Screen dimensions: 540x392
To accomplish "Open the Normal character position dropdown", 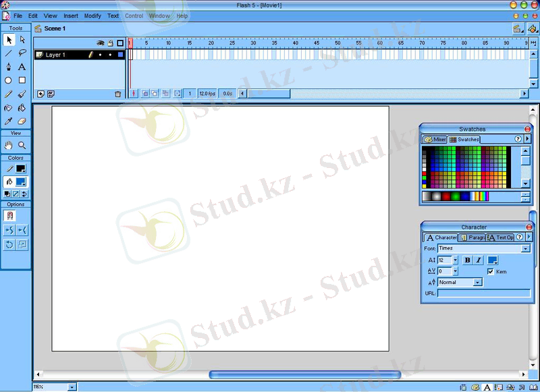I will point(477,282).
